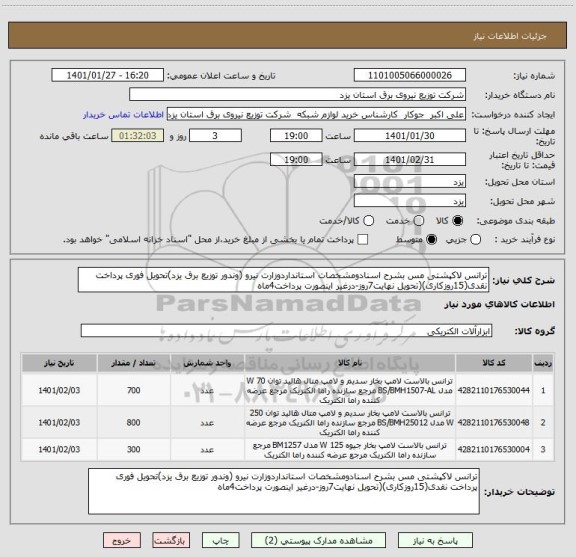Click the تعداد / مقدار column header
Viewport: 576px width, 557px height.
click(133, 363)
